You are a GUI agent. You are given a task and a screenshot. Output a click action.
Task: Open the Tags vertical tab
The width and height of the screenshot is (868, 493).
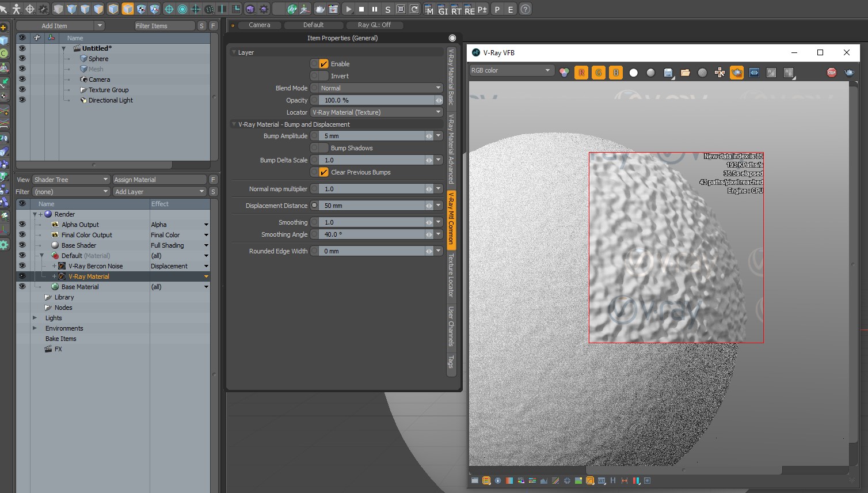pyautogui.click(x=451, y=362)
